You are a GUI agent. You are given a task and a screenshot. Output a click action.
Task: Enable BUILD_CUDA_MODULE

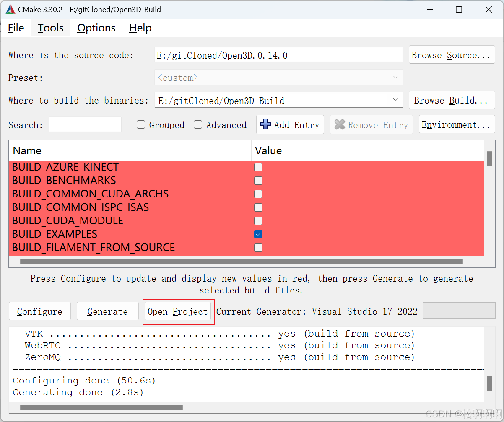[258, 221]
